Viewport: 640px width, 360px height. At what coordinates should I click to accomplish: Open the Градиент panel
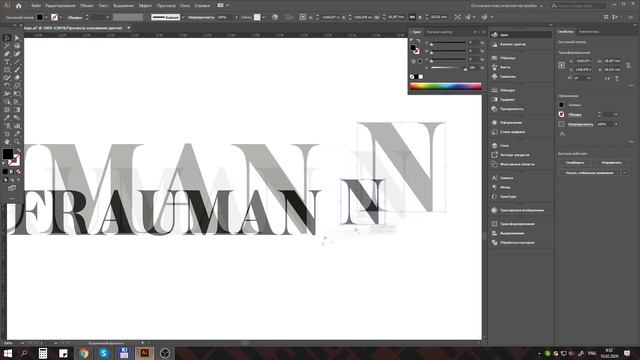tap(507, 100)
